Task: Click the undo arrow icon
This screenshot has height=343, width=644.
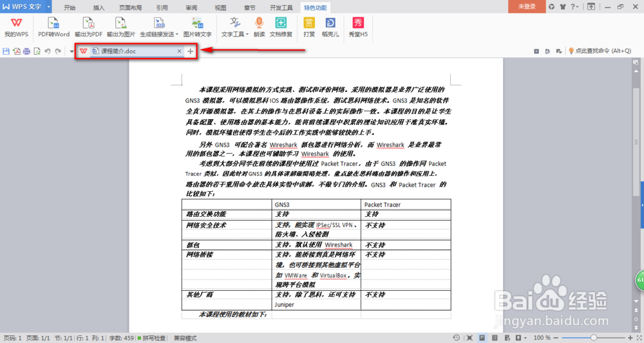Action: click(x=47, y=51)
